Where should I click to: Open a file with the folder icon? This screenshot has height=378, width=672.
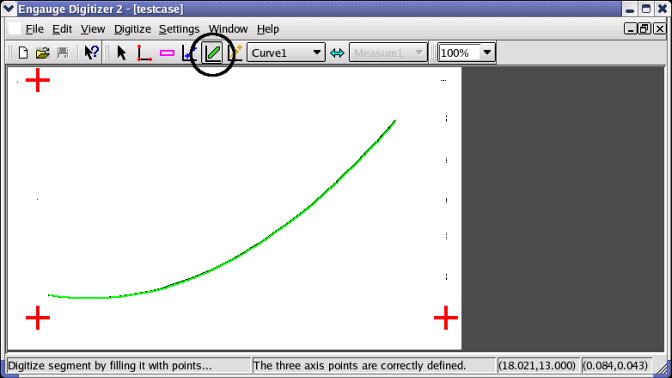click(42, 53)
